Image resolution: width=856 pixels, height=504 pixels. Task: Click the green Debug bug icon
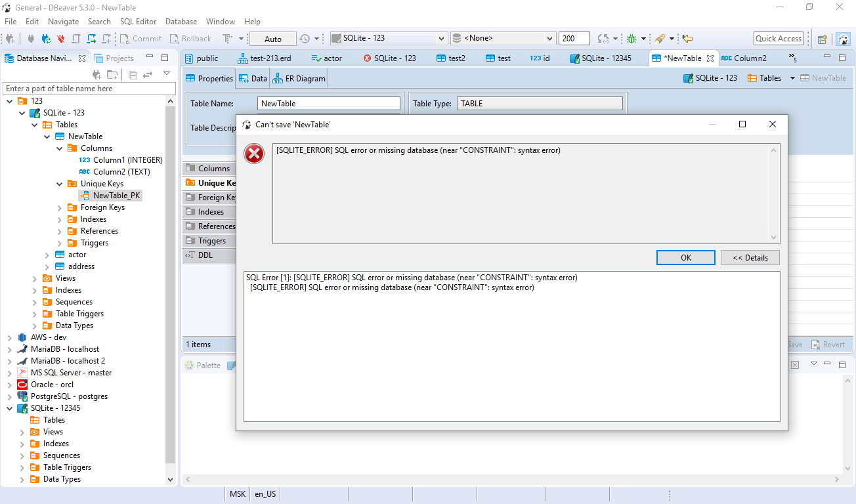631,39
